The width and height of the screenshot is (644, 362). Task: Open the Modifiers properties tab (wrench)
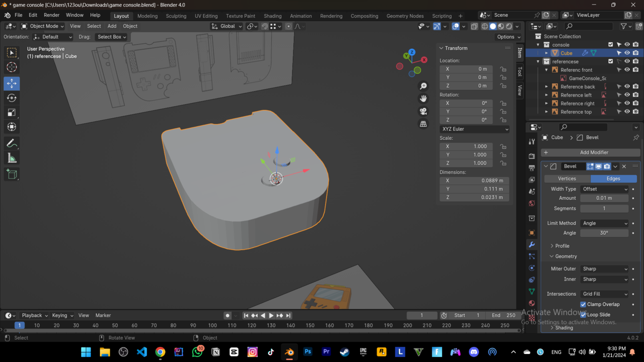point(532,244)
